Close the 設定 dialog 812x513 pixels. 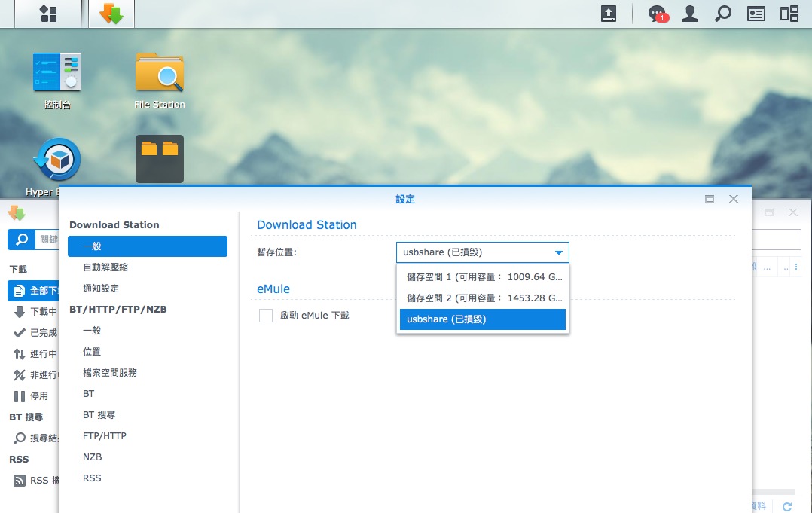pos(734,199)
